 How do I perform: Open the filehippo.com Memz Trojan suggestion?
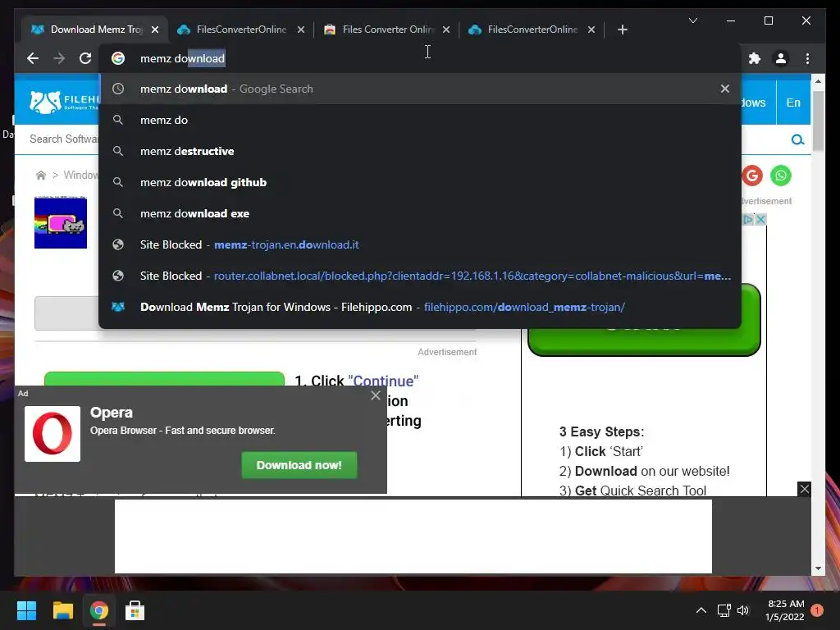[420, 307]
